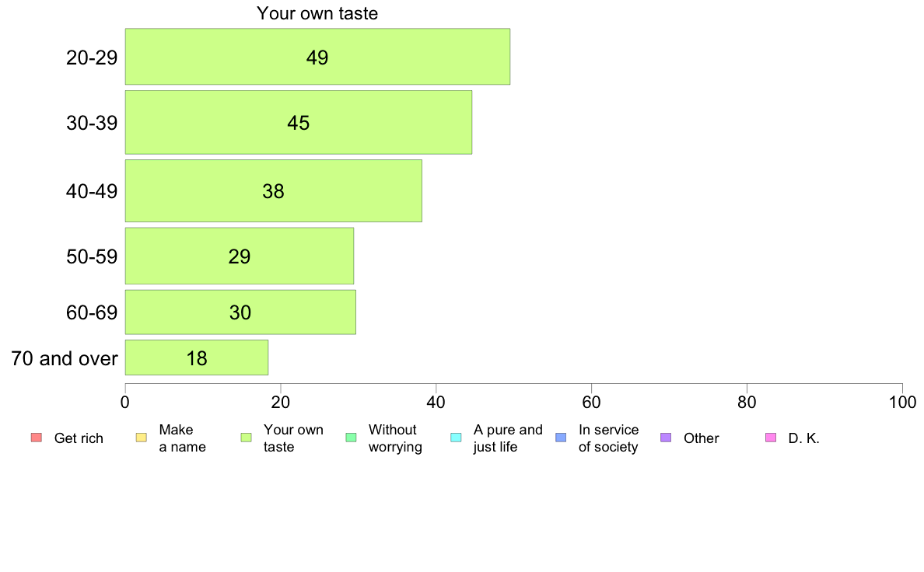Click the 100 tick on the x-axis
Viewport: 924px width, 572px height.
point(902,403)
